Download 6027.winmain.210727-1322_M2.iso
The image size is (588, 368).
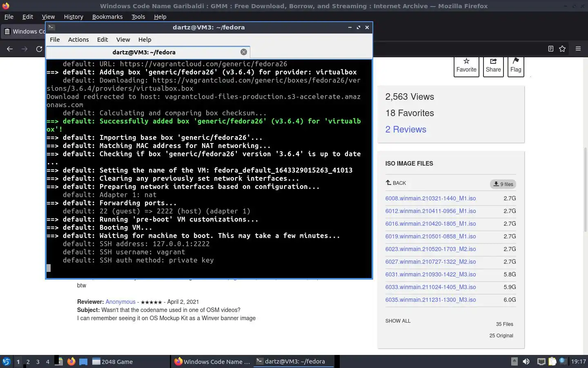point(430,262)
